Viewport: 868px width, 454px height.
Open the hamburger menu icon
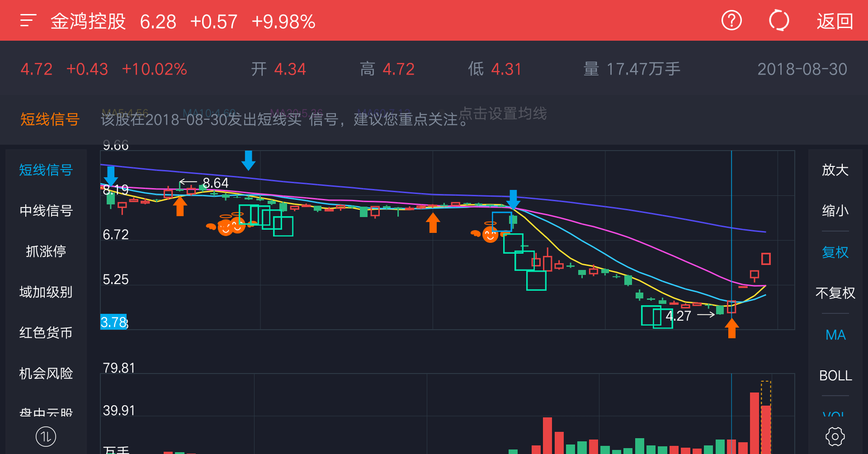coord(28,21)
